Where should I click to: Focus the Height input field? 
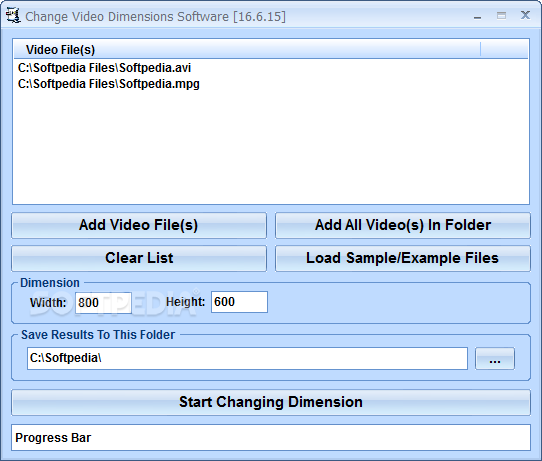tap(239, 302)
